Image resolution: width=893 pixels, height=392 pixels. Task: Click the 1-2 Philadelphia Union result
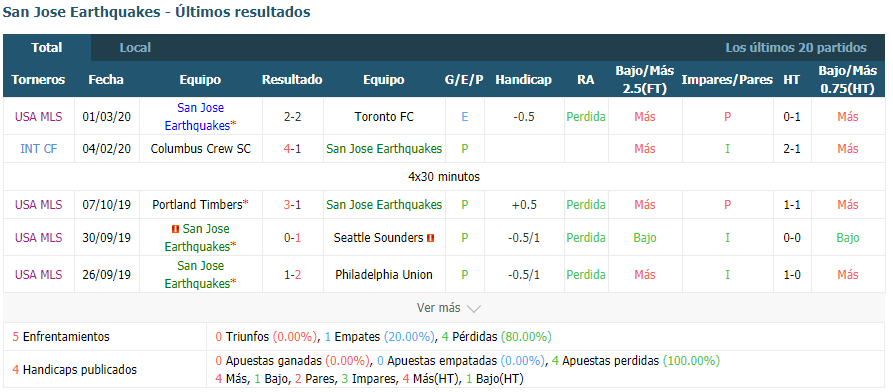click(292, 275)
